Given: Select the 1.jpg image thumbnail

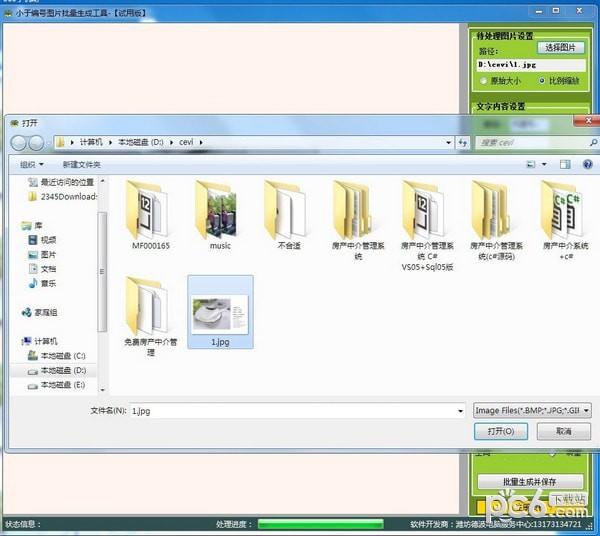Looking at the screenshot, I should [219, 310].
